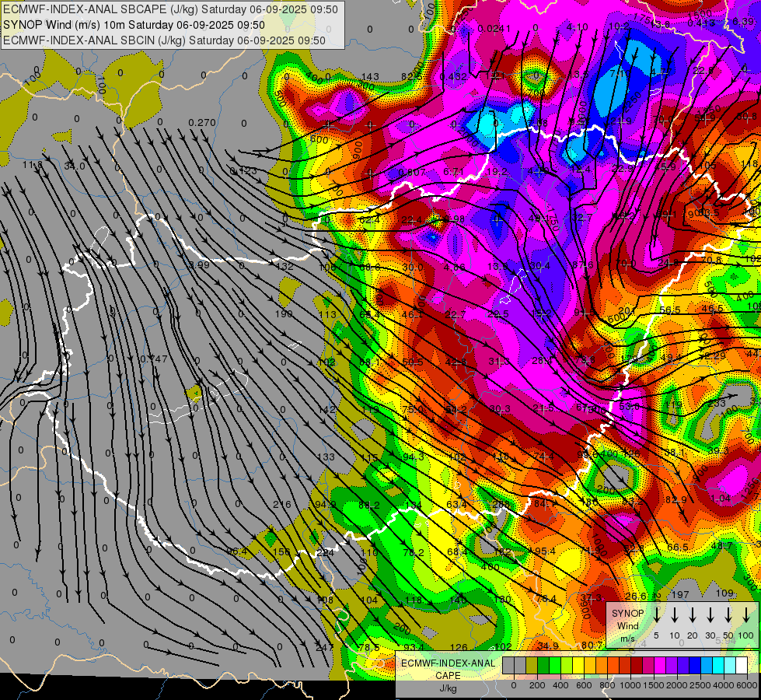
Task: Click the 0.747 value on the map
Action: [154, 359]
